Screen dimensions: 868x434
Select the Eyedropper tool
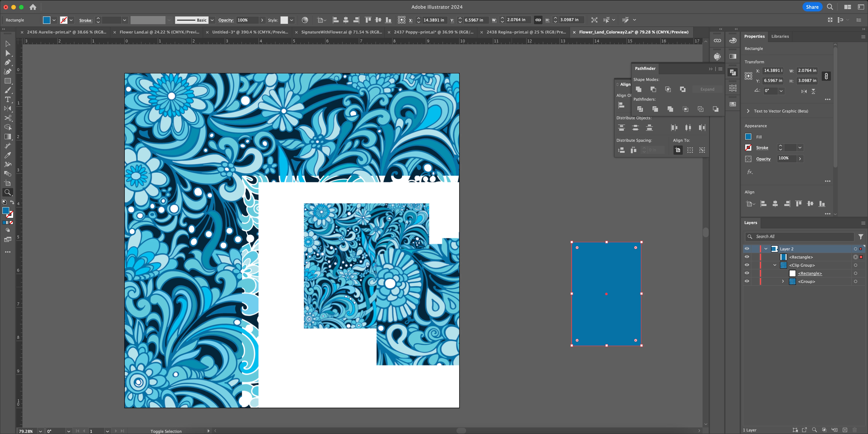(x=7, y=155)
